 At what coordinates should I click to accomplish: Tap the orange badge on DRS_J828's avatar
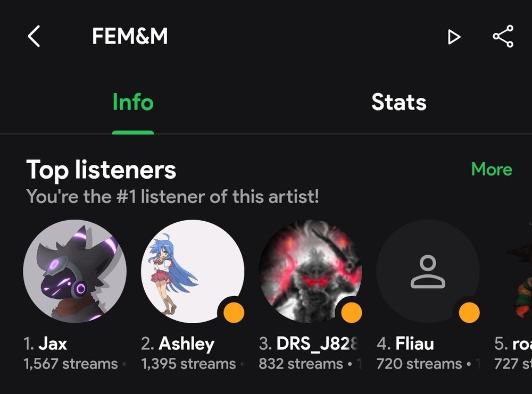352,313
